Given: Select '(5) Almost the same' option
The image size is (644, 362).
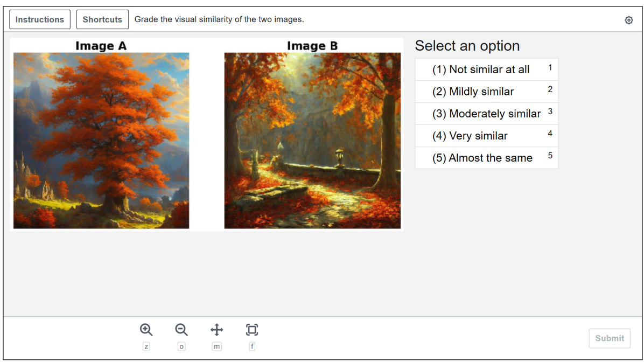Looking at the screenshot, I should point(486,158).
